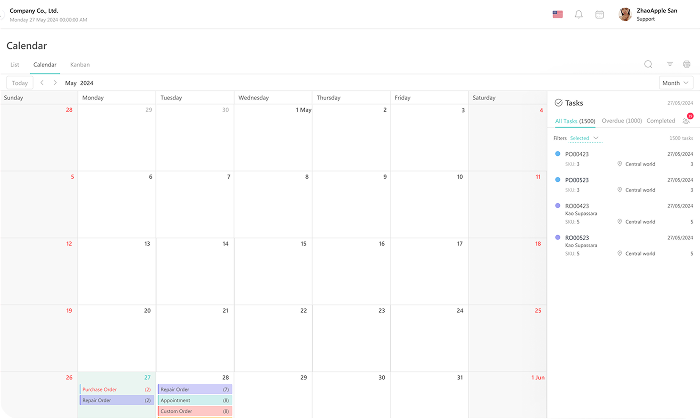This screenshot has height=419, width=700.
Task: Open the Selected filter dropdown
Action: point(584,137)
